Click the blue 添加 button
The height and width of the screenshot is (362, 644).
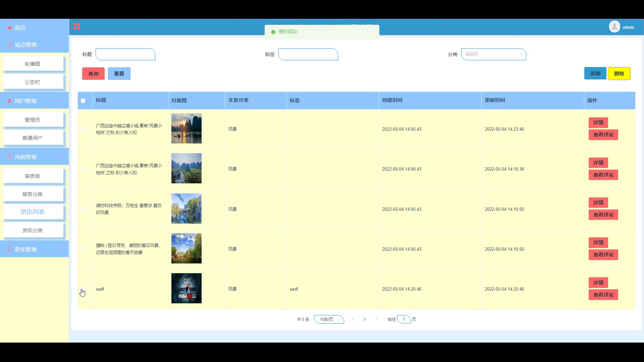pyautogui.click(x=595, y=73)
